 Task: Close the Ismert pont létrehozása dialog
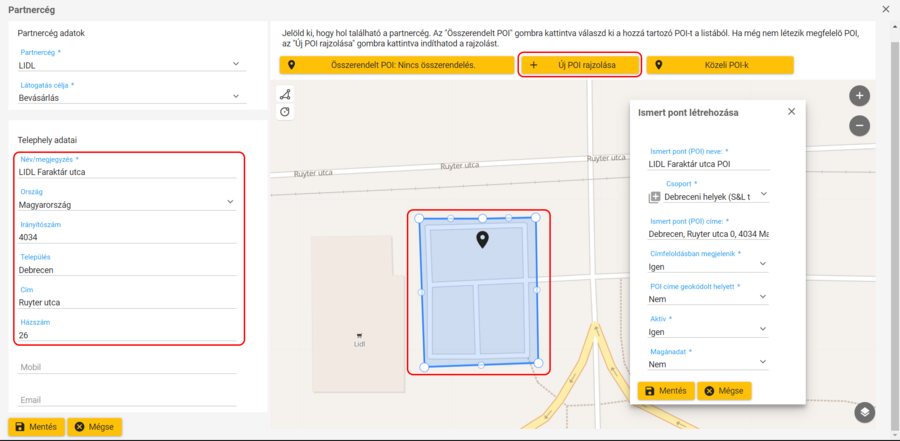click(x=791, y=111)
